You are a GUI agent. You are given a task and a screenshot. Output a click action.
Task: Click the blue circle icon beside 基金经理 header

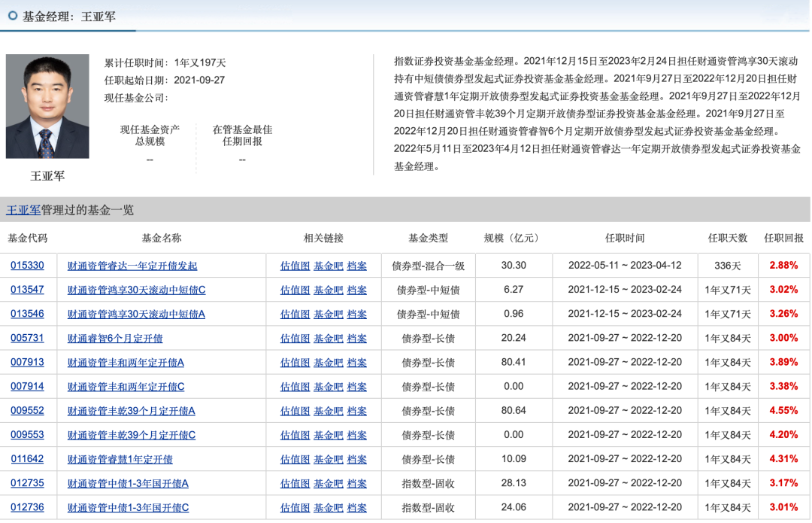[12, 16]
